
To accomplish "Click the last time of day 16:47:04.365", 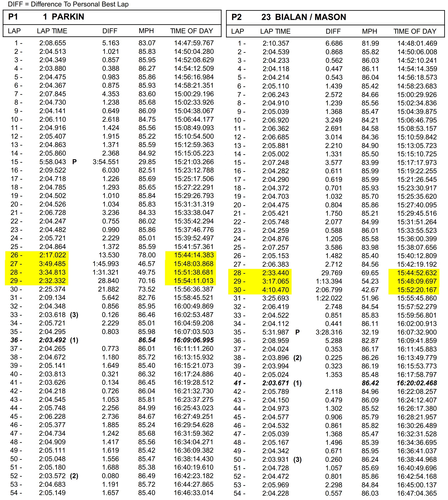I will click(x=417, y=493).
